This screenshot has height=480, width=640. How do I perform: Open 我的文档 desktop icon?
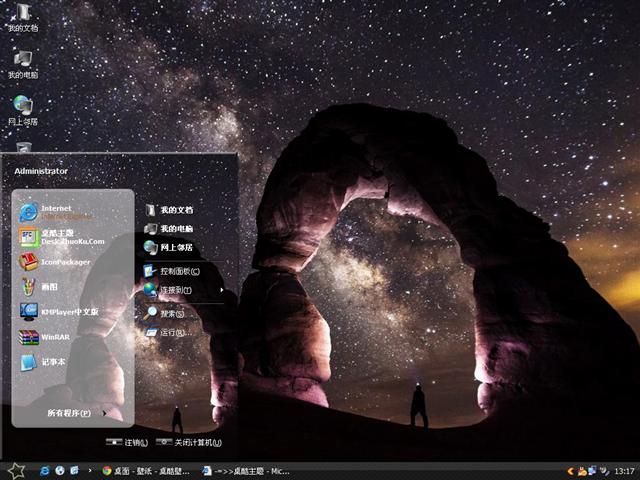click(23, 17)
